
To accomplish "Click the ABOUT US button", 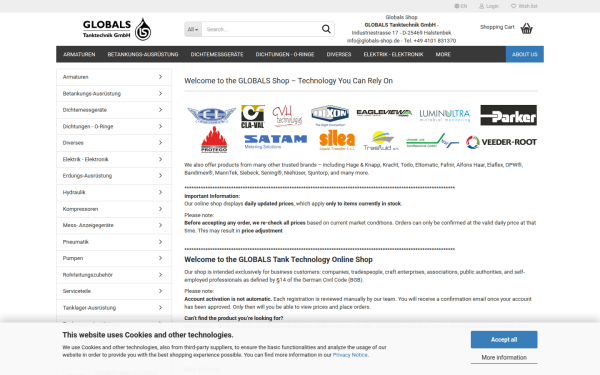I will (525, 54).
